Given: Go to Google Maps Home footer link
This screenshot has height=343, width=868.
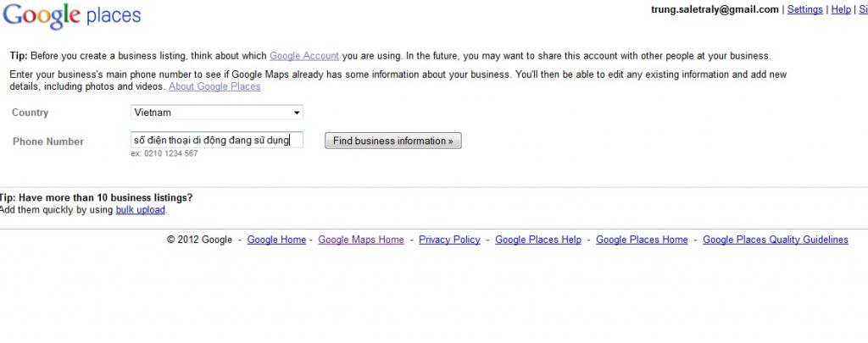Looking at the screenshot, I should [361, 240].
